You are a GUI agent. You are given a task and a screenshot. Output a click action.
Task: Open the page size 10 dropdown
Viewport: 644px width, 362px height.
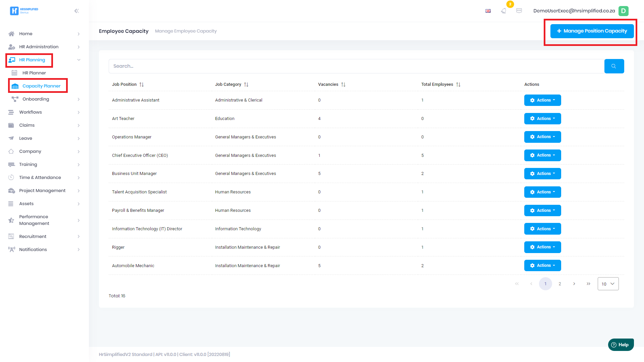click(x=608, y=284)
